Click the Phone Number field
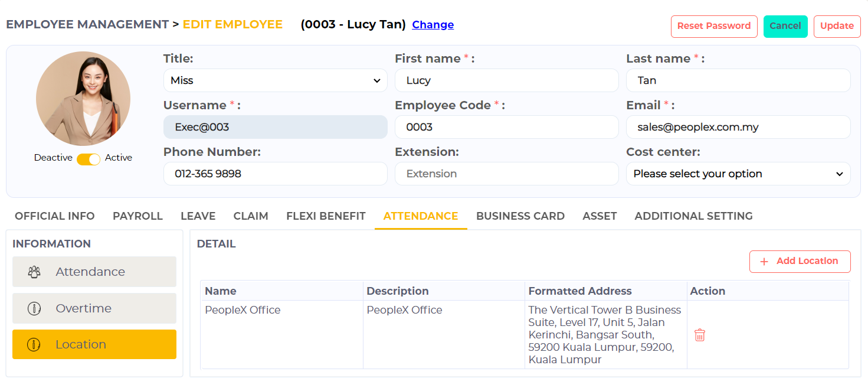This screenshot has height=378, width=868. tap(276, 174)
